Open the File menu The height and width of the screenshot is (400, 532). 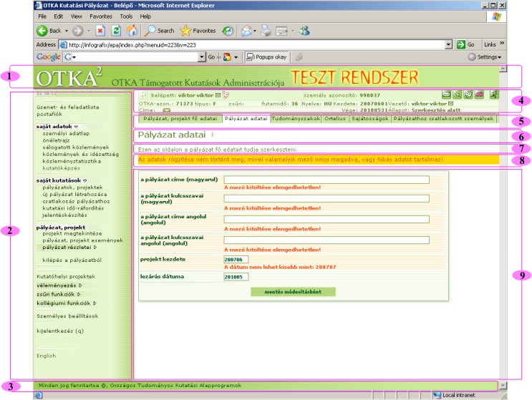pyautogui.click(x=42, y=16)
